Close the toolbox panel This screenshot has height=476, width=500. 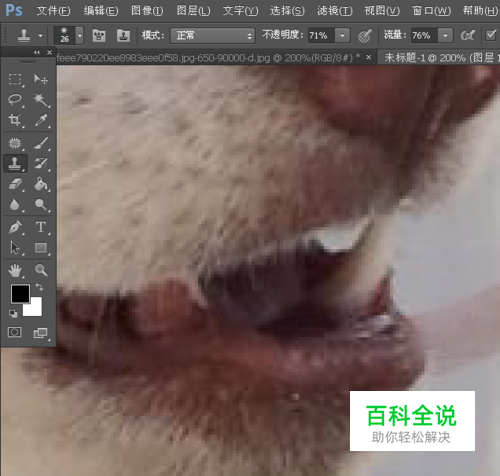[x=49, y=52]
